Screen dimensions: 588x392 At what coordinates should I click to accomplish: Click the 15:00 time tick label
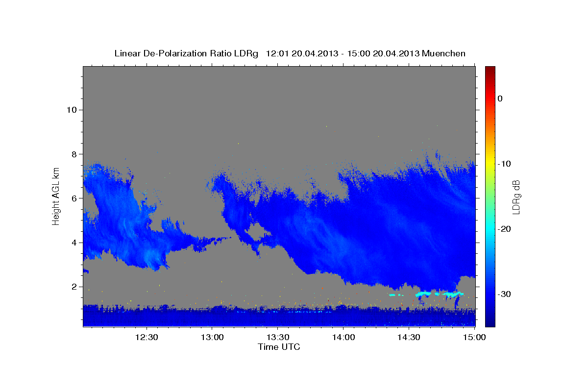point(474,337)
